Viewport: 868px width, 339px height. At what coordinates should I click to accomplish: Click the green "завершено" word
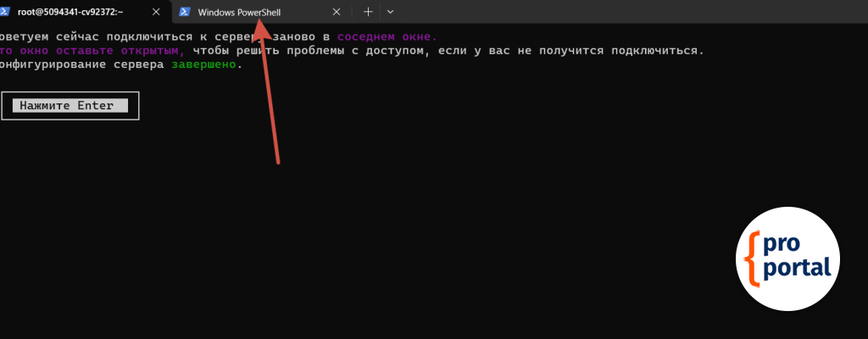pyautogui.click(x=204, y=65)
